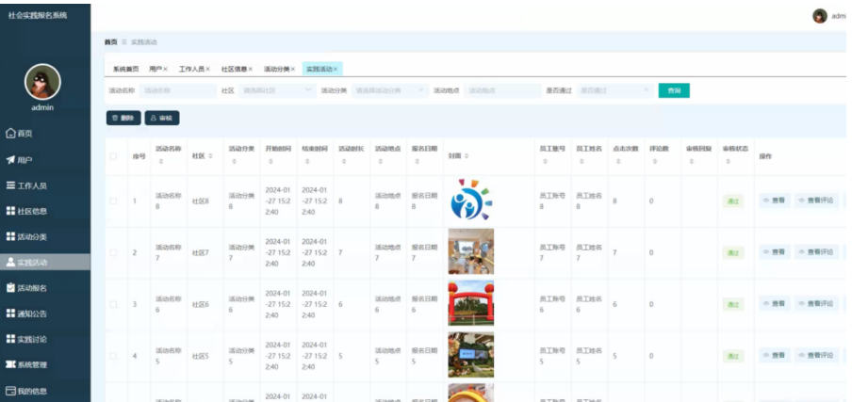Tick the checkbox for row 1 (活动名称8)
The width and height of the screenshot is (868, 402).
point(113,201)
